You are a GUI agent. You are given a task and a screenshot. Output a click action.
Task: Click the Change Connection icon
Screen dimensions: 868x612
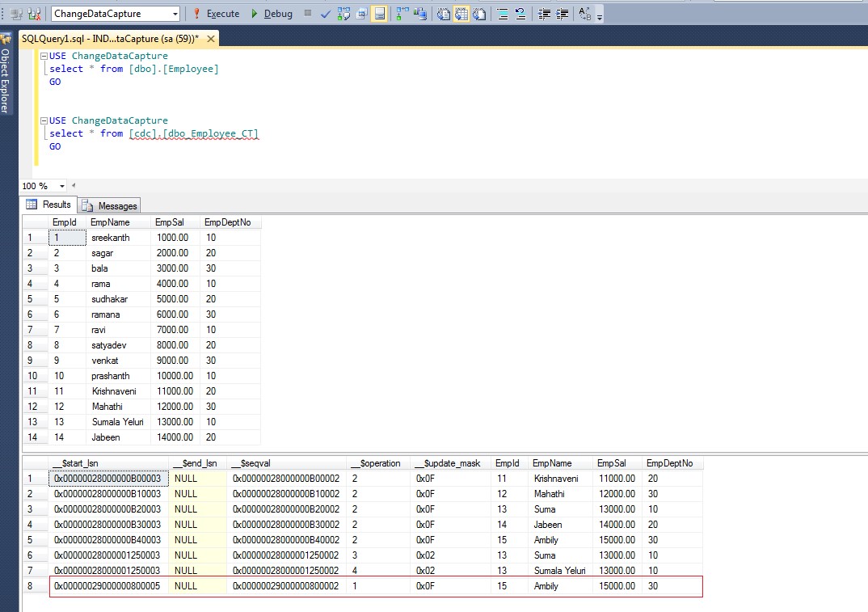click(35, 14)
